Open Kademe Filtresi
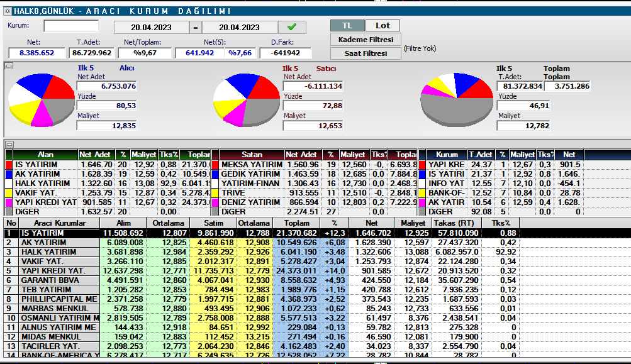Image resolution: width=631 pixels, height=364 pixels. (x=366, y=40)
